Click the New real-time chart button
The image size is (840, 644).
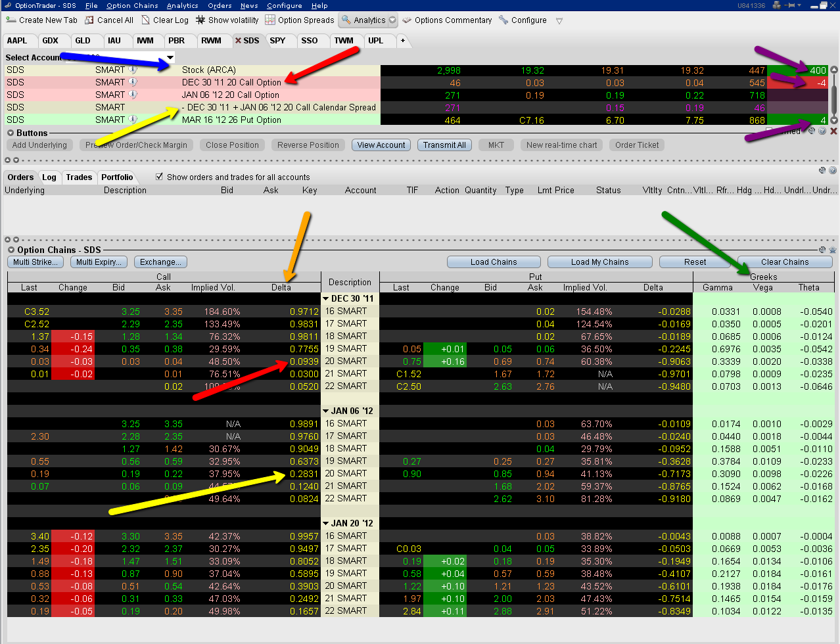[562, 145]
